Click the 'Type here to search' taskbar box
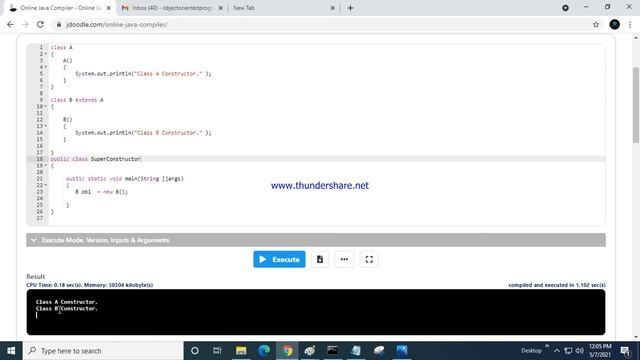The width and height of the screenshot is (640, 360). (103, 351)
